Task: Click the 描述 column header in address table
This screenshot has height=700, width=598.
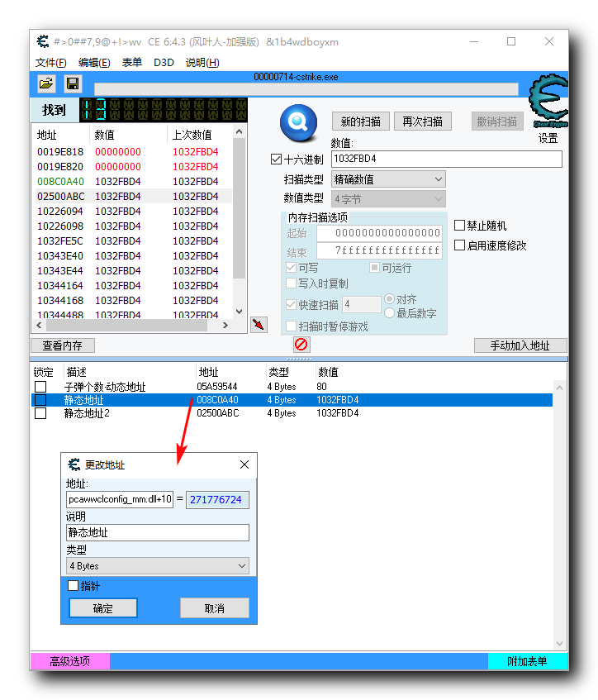Action: pyautogui.click(x=76, y=372)
